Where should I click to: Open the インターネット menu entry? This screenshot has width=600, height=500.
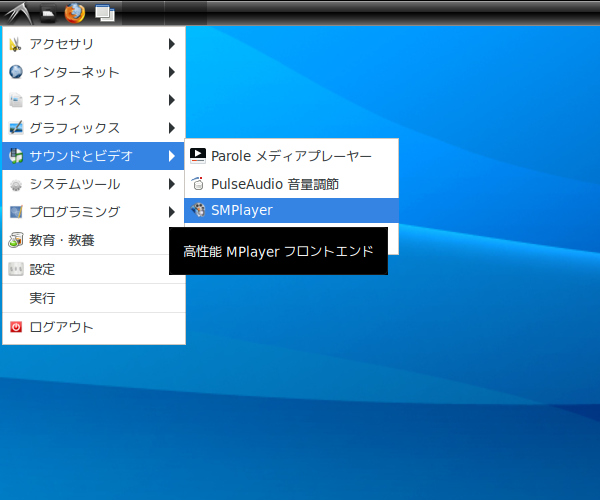[x=94, y=72]
